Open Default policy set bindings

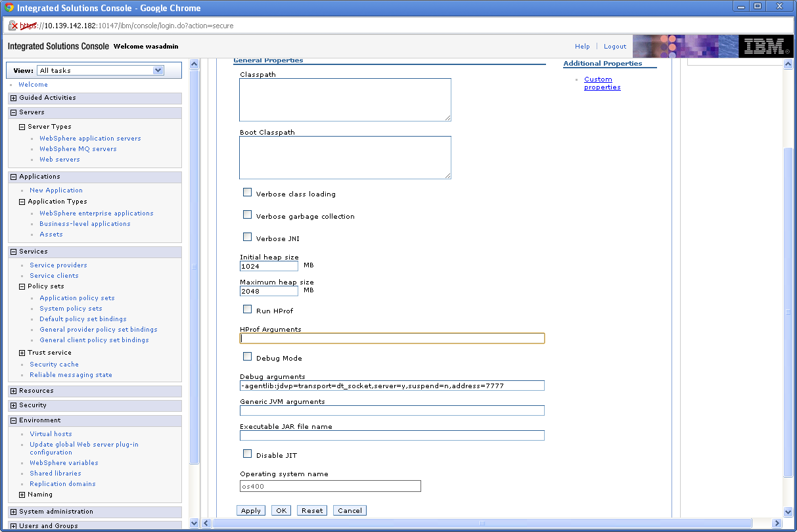coord(83,319)
